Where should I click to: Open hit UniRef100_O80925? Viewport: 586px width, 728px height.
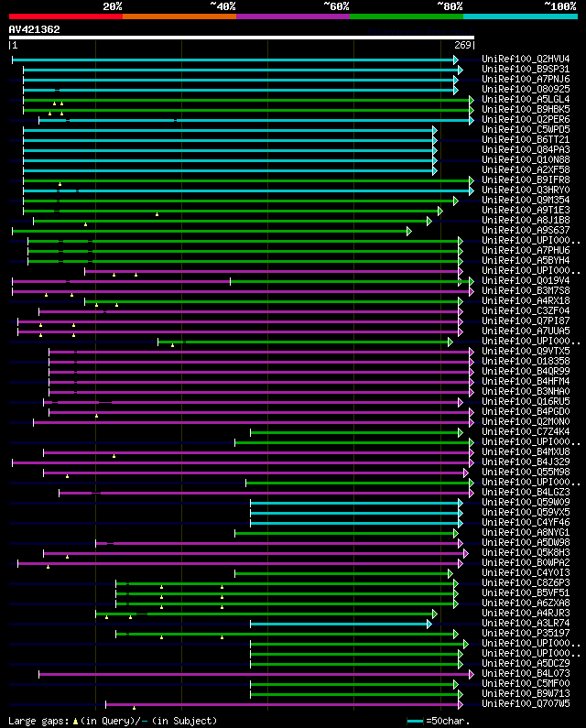coord(526,89)
